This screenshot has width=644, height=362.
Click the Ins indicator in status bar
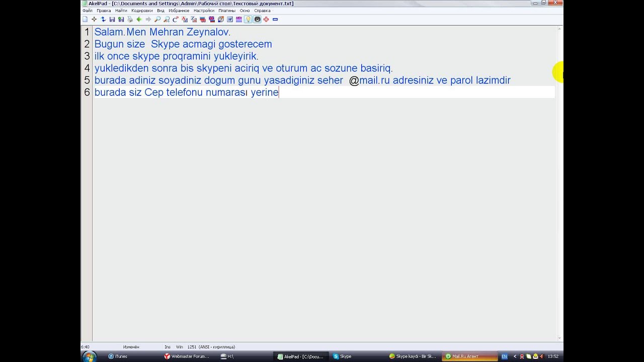(x=168, y=347)
